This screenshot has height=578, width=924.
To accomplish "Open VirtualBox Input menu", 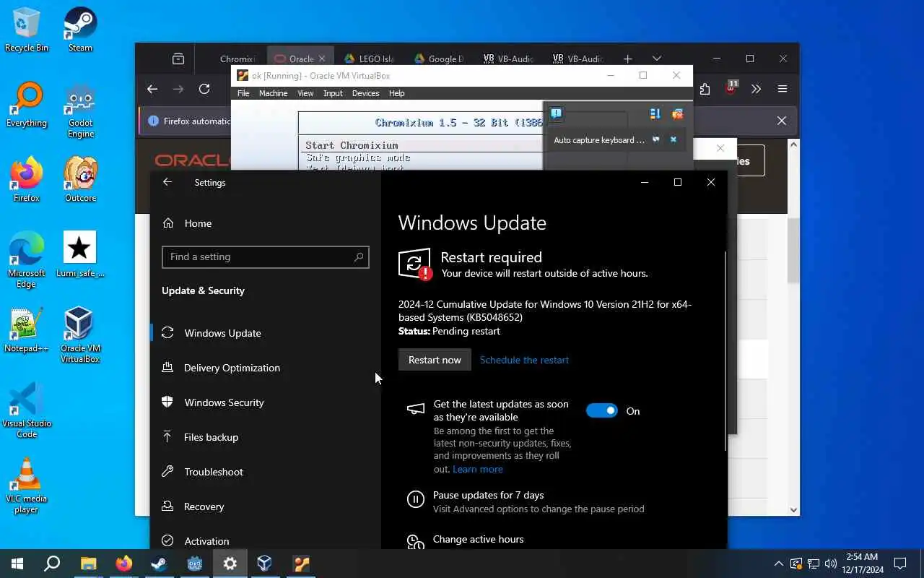I will [333, 93].
